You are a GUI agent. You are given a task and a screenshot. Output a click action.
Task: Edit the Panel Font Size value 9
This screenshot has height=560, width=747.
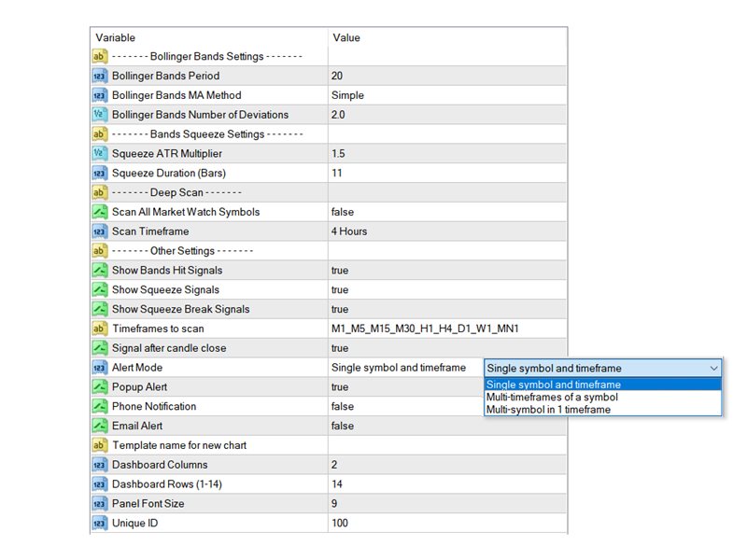334,503
